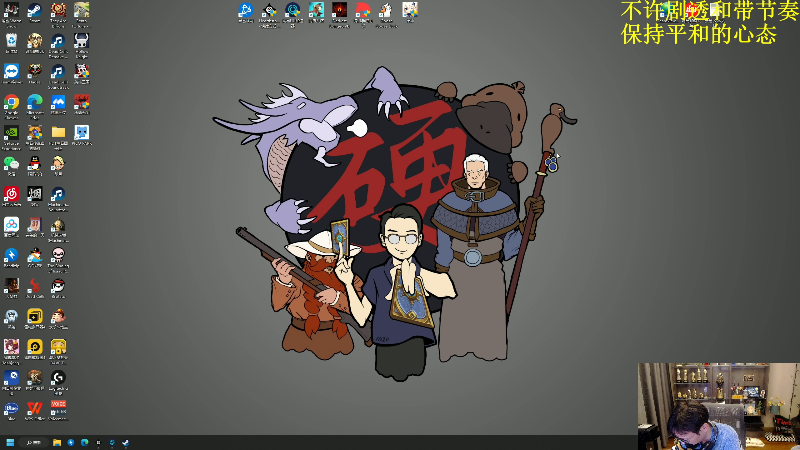Open the NetEase Cloud Music red icon

point(11,194)
